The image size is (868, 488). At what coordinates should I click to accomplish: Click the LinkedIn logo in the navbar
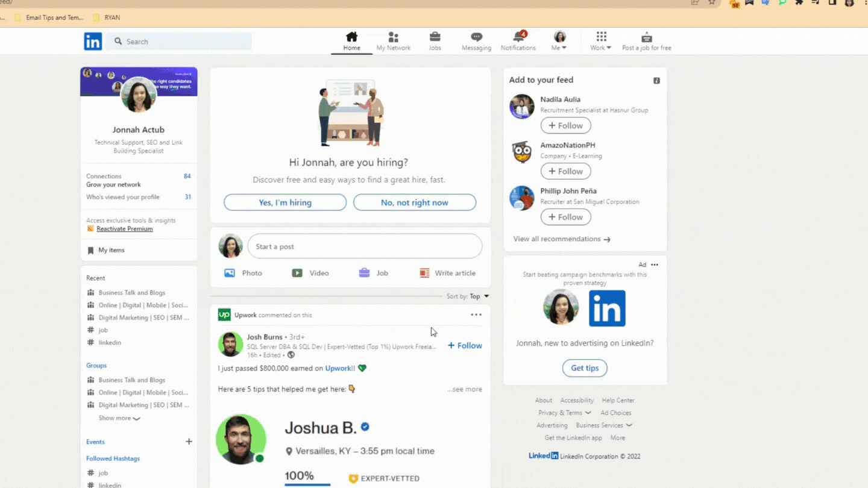click(93, 42)
